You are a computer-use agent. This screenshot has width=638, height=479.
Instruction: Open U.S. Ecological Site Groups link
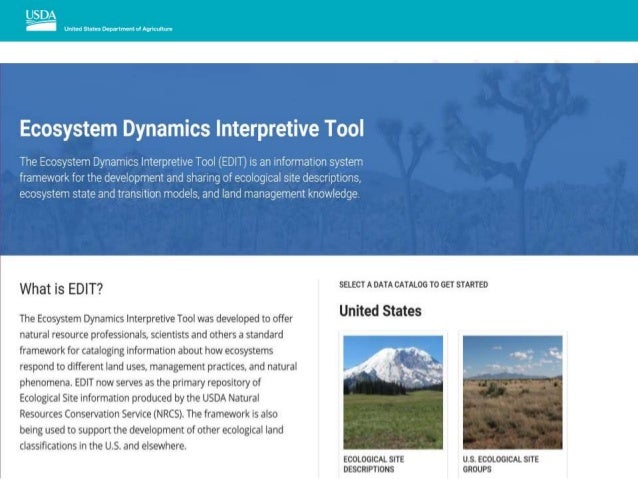click(x=500, y=464)
